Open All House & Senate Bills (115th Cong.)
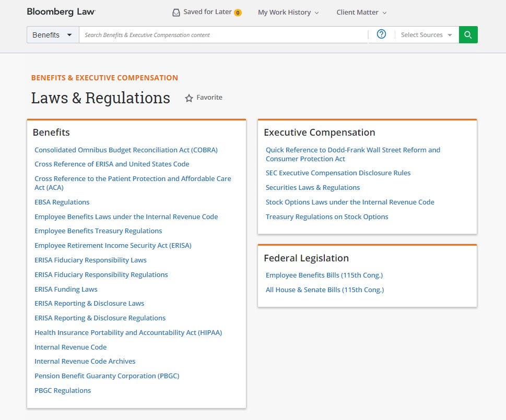Image resolution: width=506 pixels, height=420 pixels. (x=325, y=290)
